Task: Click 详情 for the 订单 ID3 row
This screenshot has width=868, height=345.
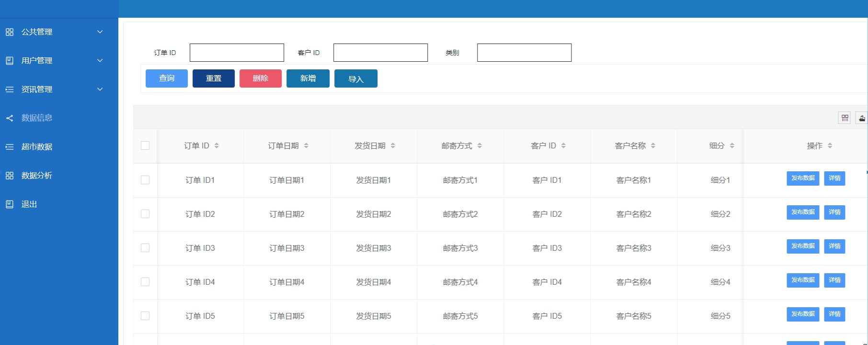Action: (834, 246)
